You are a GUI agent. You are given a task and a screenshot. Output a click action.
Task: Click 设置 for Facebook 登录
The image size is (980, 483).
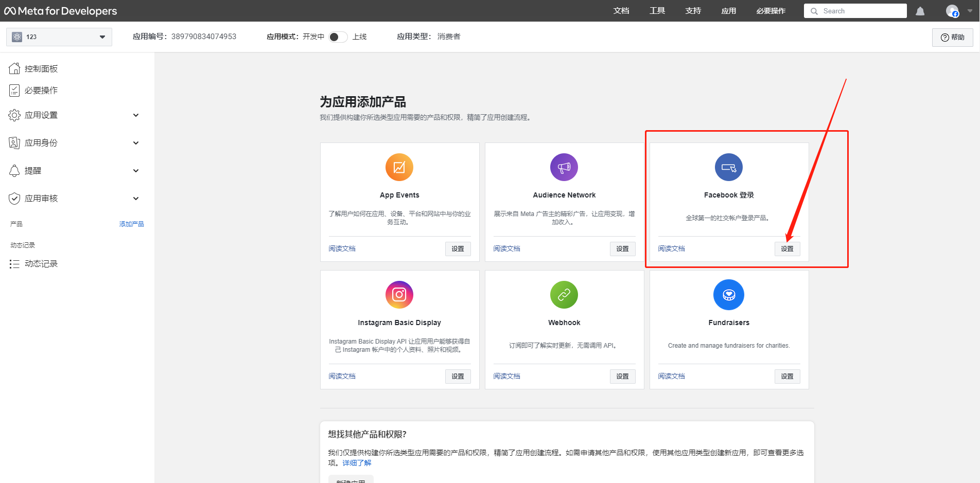787,249
